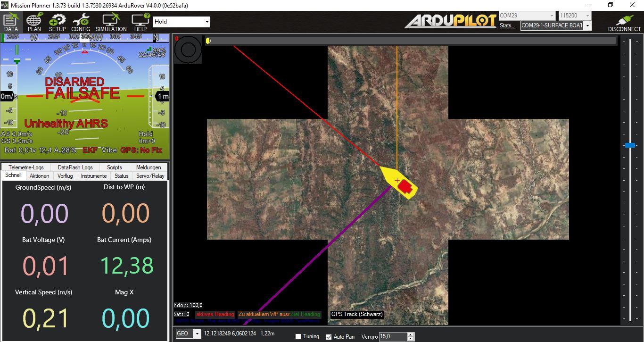Click the Mission Planner title bar app icon

(x=5, y=5)
